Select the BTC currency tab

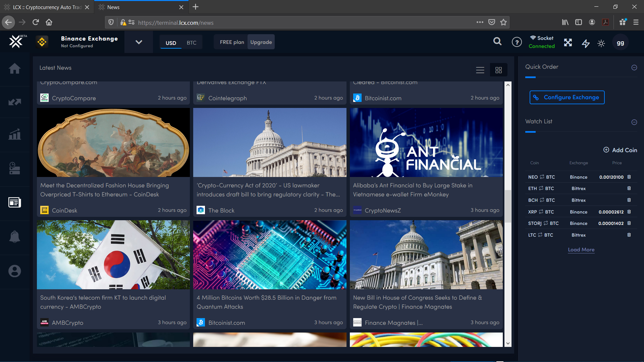coord(192,43)
